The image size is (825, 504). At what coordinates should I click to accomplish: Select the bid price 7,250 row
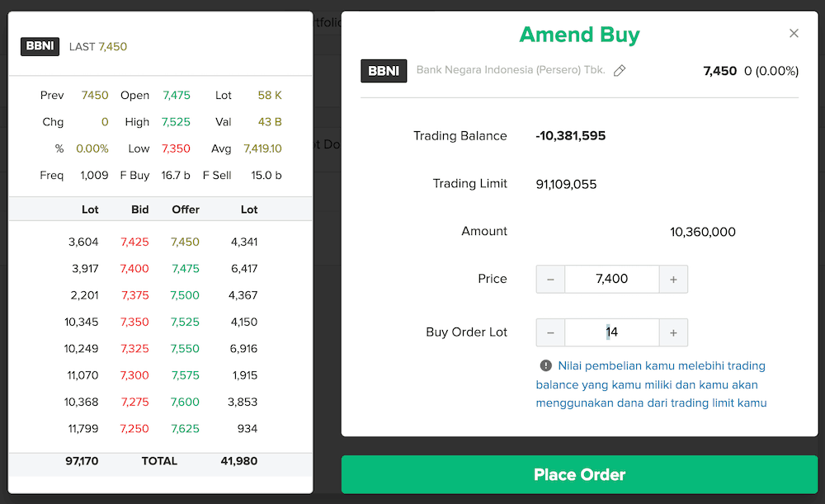[134, 428]
